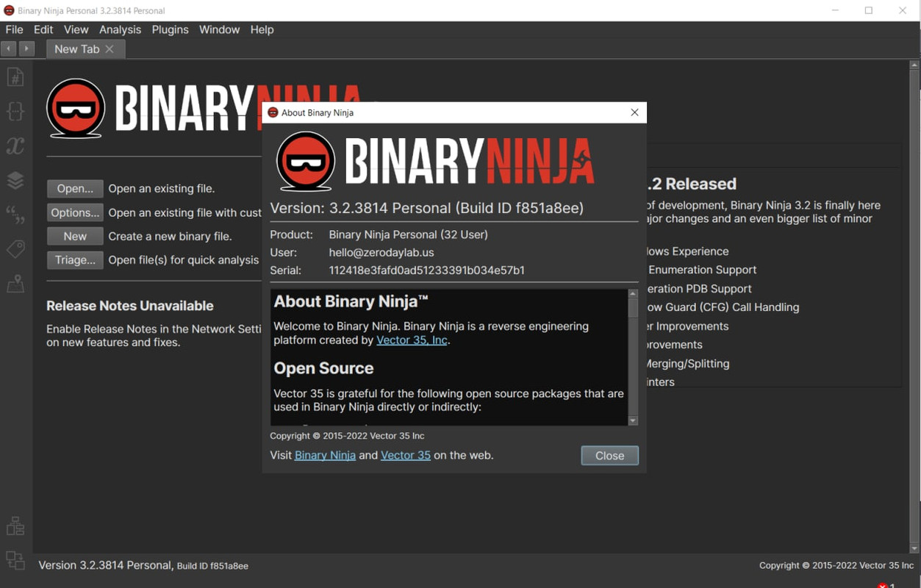This screenshot has width=921, height=588.
Task: Click the About dialog scrollbar thumb
Action: coord(633,308)
